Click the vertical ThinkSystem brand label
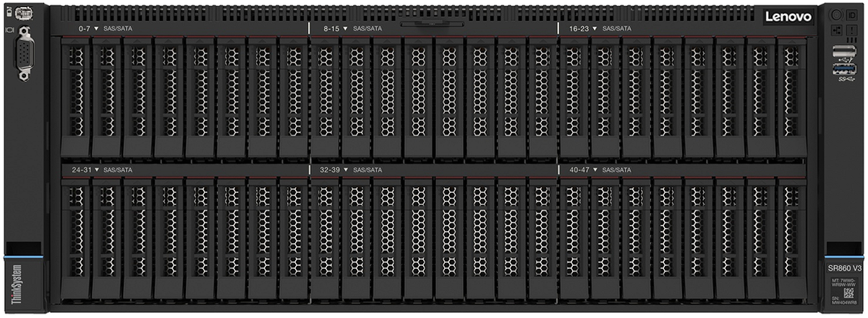868x318 pixels. pyautogui.click(x=14, y=284)
